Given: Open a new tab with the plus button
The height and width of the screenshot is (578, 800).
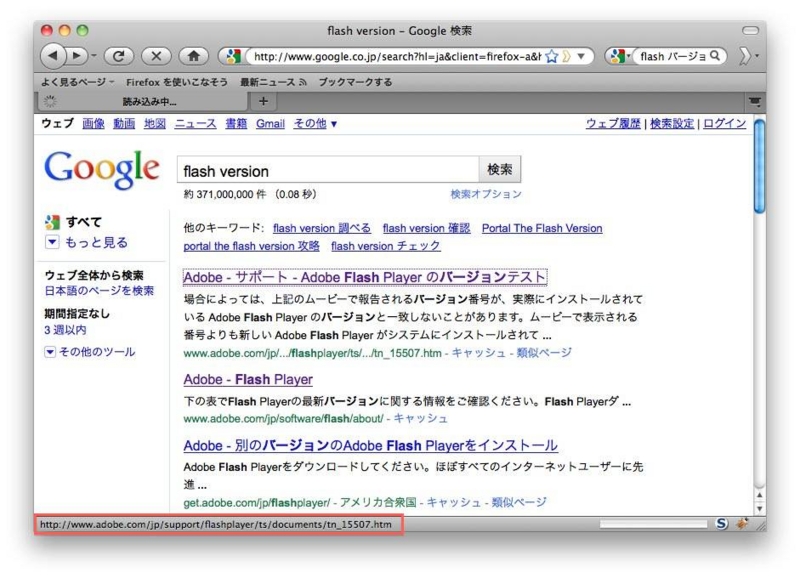Looking at the screenshot, I should [x=263, y=102].
